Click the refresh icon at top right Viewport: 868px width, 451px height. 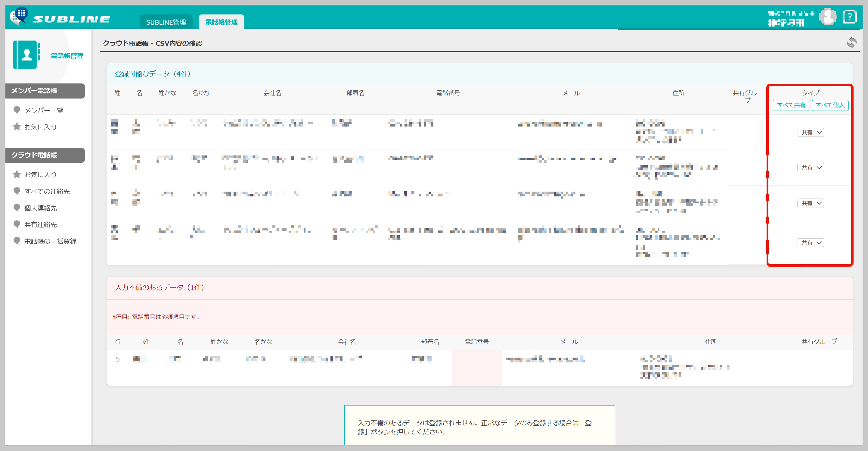pyautogui.click(x=851, y=43)
